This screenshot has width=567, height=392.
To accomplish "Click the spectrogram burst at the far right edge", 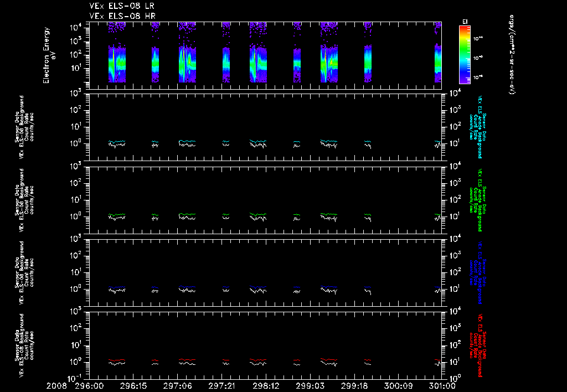I will (438, 53).
